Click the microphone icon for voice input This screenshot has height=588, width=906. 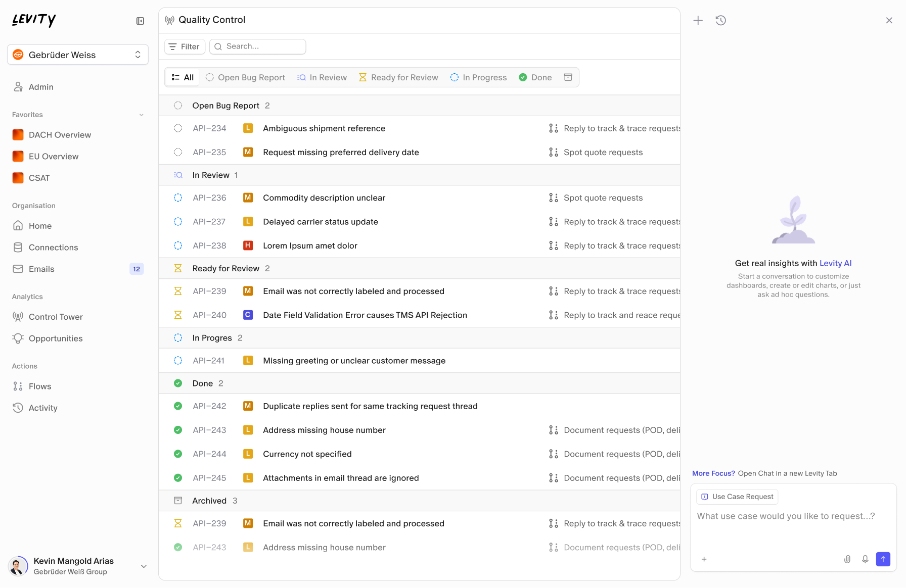click(865, 559)
